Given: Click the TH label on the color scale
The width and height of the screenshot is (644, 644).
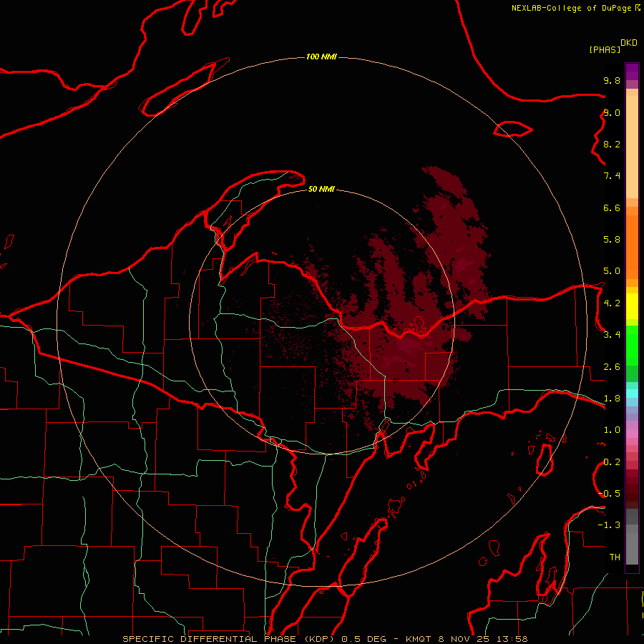Looking at the screenshot, I should point(615,557).
